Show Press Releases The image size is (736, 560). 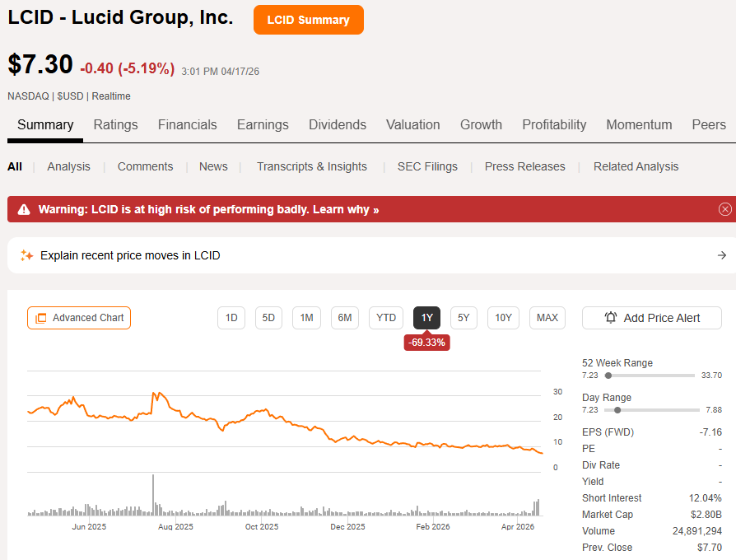pyautogui.click(x=524, y=166)
